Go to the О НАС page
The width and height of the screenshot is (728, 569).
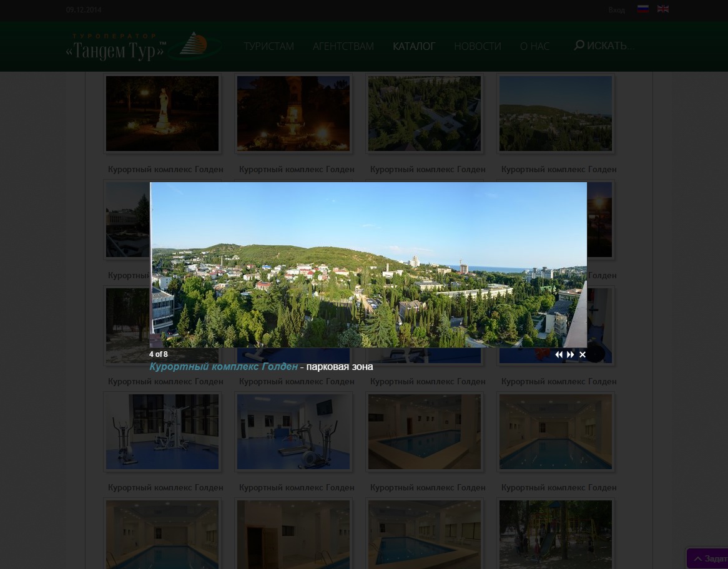(x=534, y=46)
